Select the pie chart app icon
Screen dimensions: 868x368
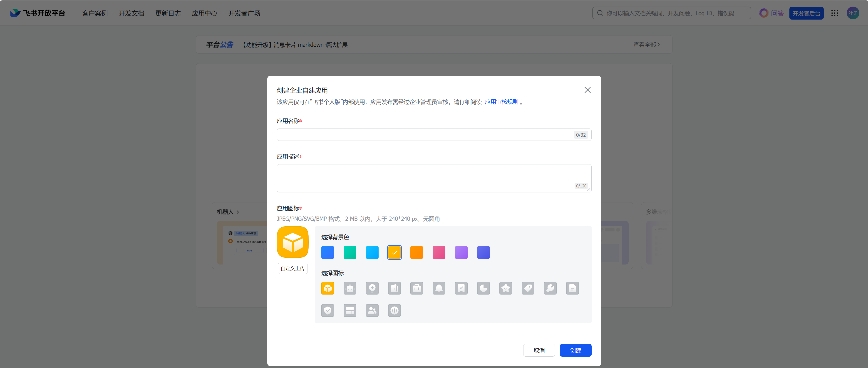pos(483,288)
